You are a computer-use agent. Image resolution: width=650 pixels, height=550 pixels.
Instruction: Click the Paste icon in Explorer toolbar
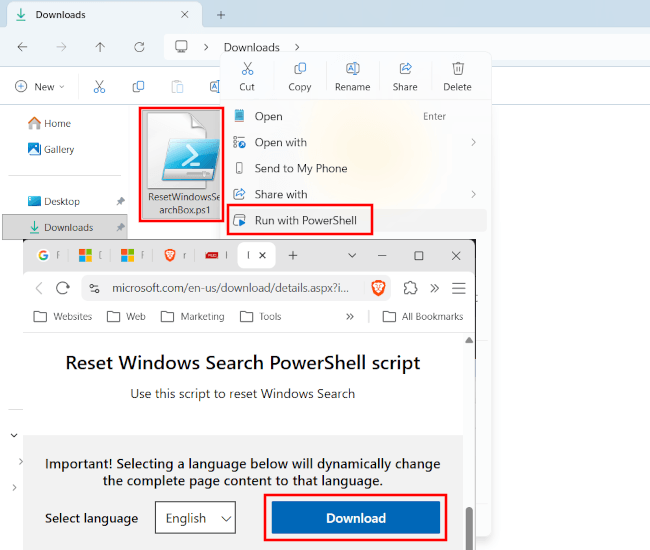point(177,87)
